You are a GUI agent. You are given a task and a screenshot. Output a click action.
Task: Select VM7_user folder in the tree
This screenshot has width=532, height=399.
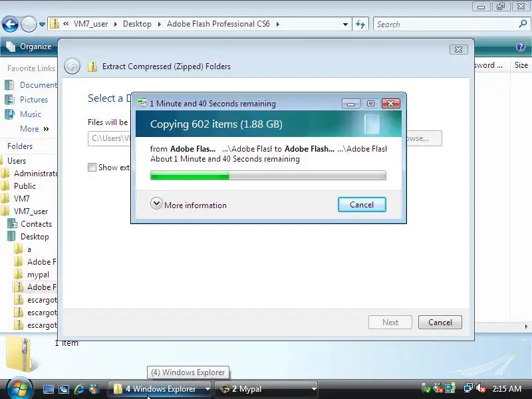(25, 211)
